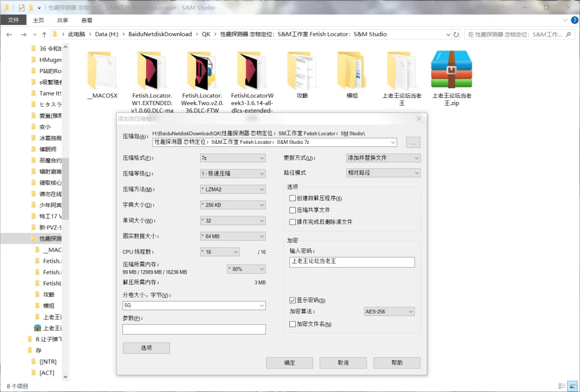Click the 选项 button
The width and height of the screenshot is (580, 392).
(x=147, y=347)
